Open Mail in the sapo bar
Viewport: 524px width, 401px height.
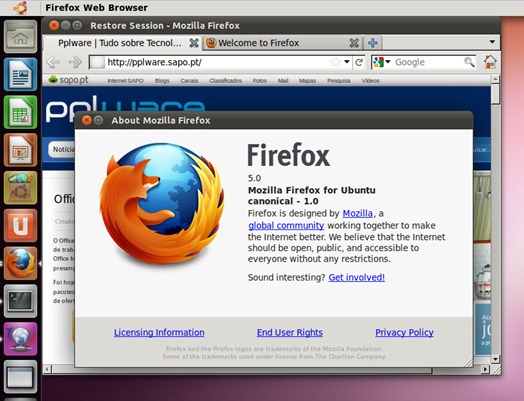pyautogui.click(x=283, y=81)
